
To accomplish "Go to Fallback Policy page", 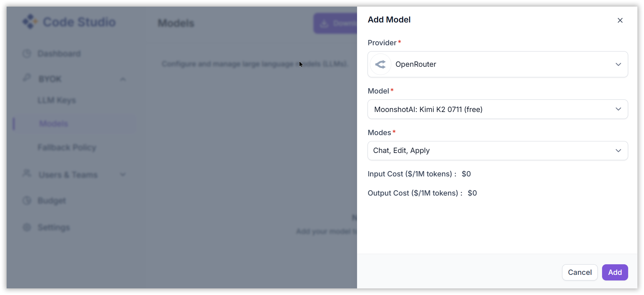I will click(67, 148).
